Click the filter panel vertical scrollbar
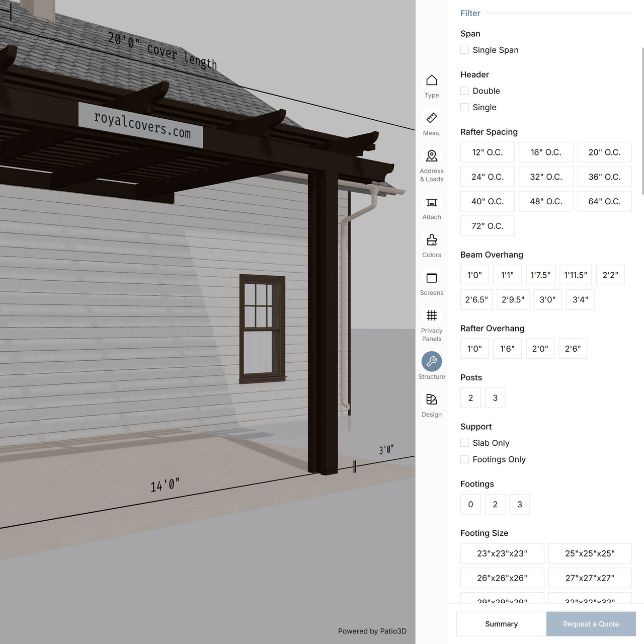This screenshot has width=644, height=644. (642, 121)
